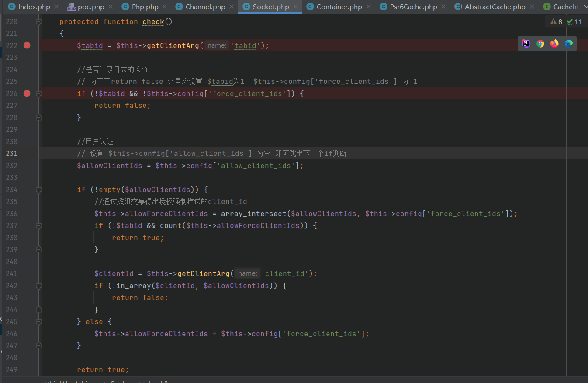
Task: Fold the else block at line 245
Action: click(x=39, y=322)
